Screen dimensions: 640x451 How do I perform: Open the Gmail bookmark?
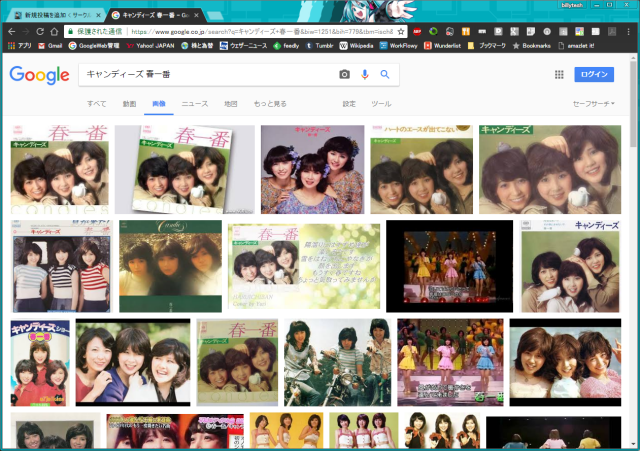tap(50, 46)
